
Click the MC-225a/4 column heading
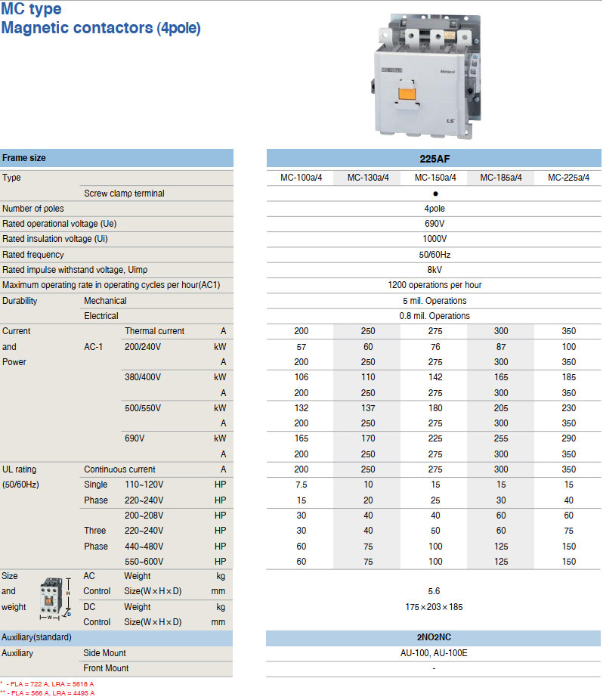click(568, 178)
